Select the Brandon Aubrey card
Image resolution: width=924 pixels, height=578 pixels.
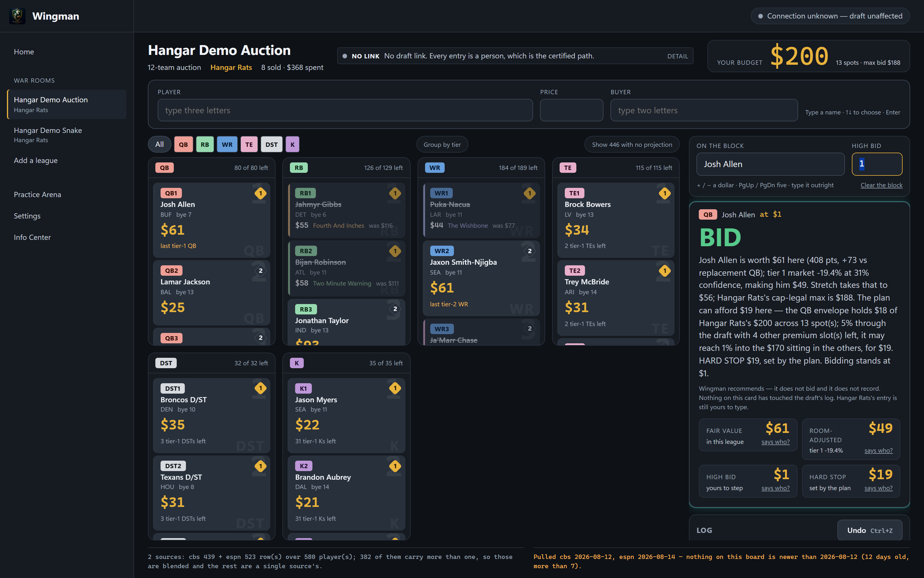(346, 493)
